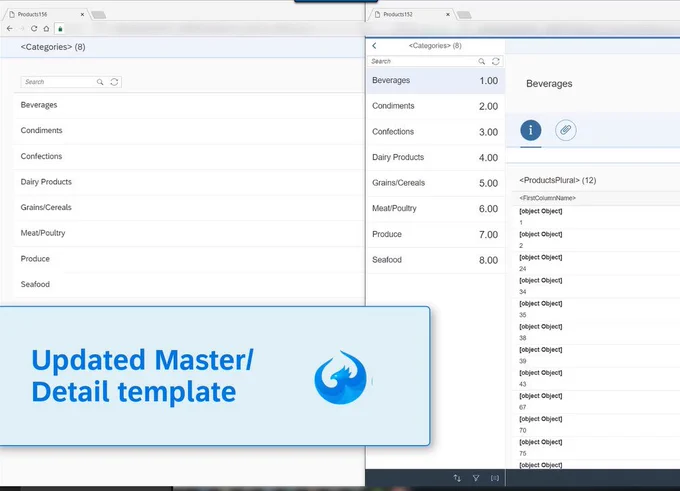Viewport: 680px width, 491px height.
Task: Select Produce 7.00 in the right master list
Action: pos(436,234)
